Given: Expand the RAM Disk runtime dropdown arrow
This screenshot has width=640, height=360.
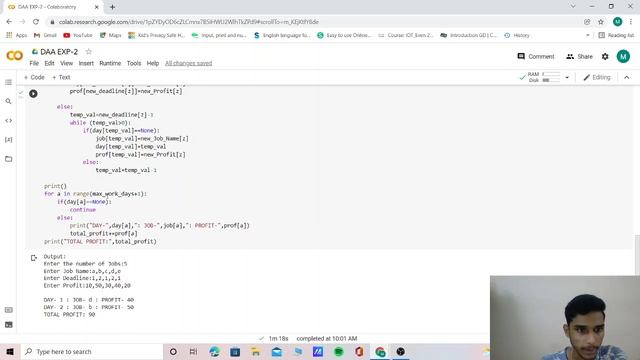Looking at the screenshot, I should point(567,77).
